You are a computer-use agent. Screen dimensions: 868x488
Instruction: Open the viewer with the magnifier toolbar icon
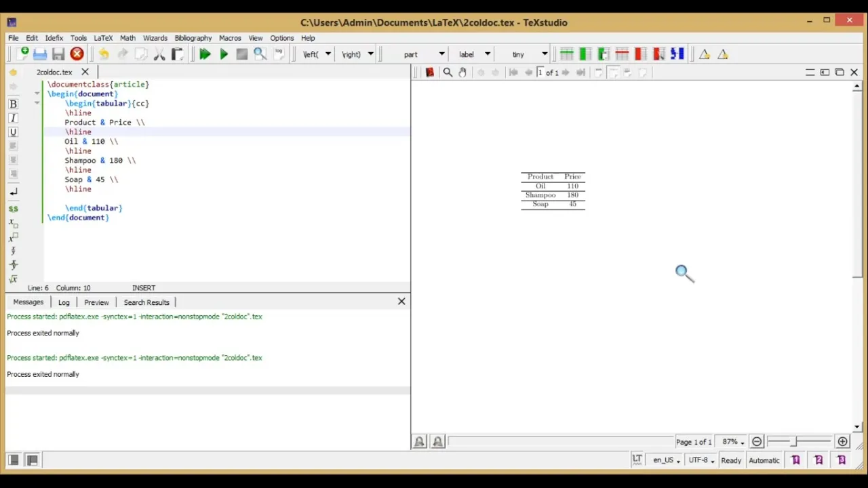(x=260, y=54)
